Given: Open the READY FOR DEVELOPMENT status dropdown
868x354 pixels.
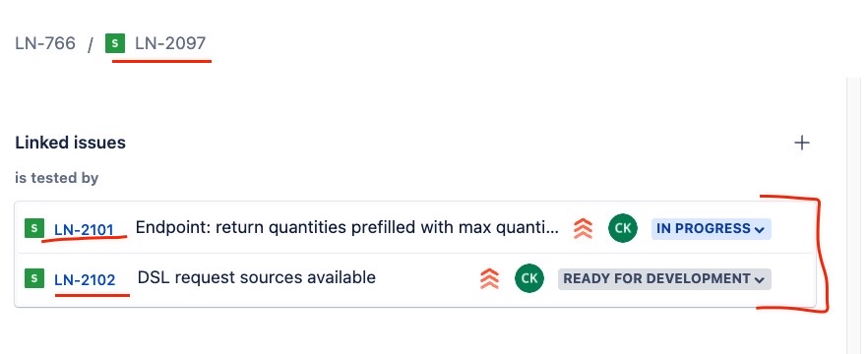Looking at the screenshot, I should tap(664, 279).
